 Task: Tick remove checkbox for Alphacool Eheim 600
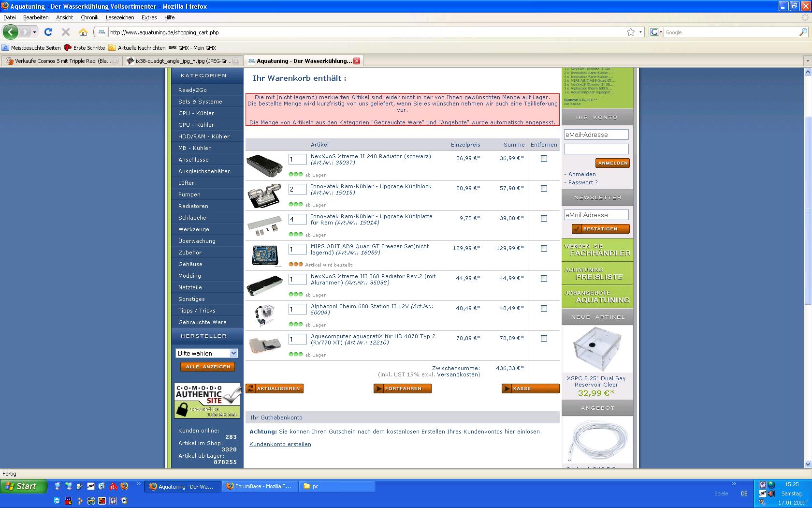tap(544, 308)
